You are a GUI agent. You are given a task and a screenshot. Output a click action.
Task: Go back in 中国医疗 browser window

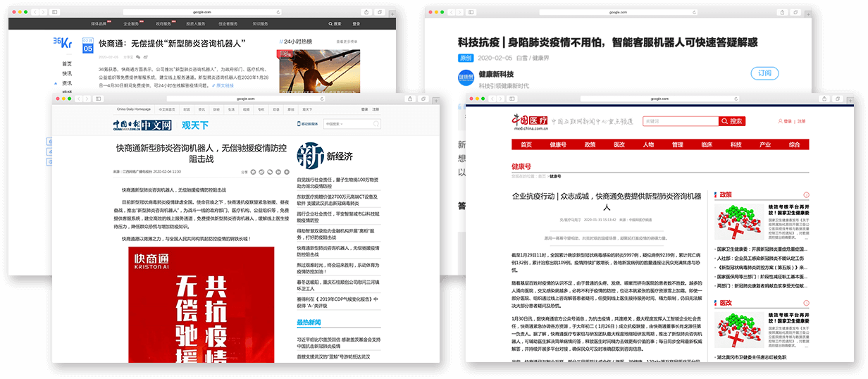click(x=492, y=99)
